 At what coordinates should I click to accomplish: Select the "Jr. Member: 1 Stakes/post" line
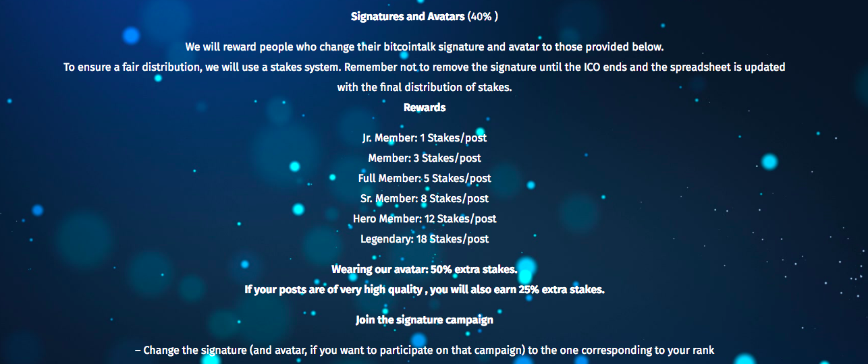(425, 138)
